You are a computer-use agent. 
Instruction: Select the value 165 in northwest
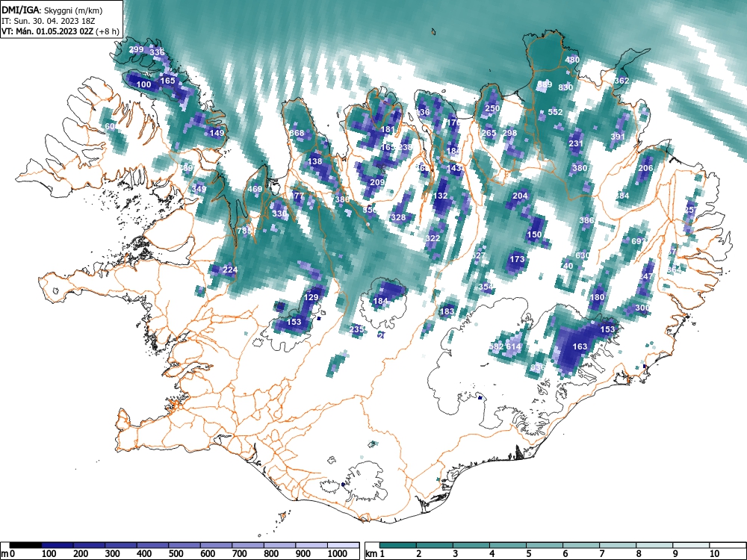tap(167, 81)
